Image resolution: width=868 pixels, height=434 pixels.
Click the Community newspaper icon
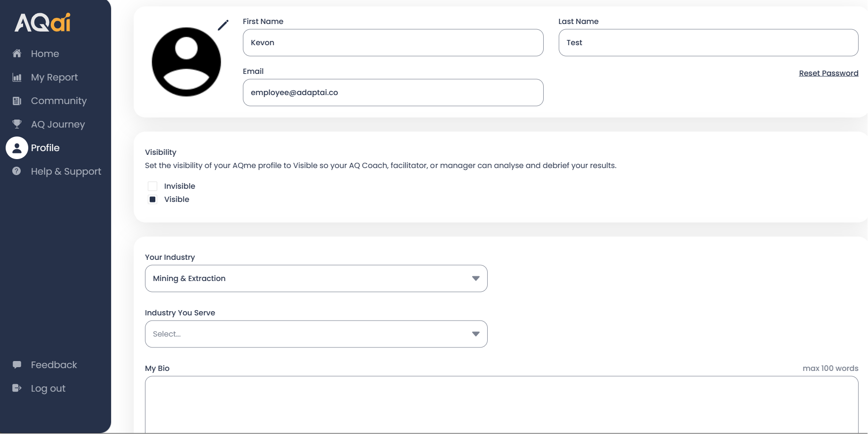pyautogui.click(x=17, y=101)
